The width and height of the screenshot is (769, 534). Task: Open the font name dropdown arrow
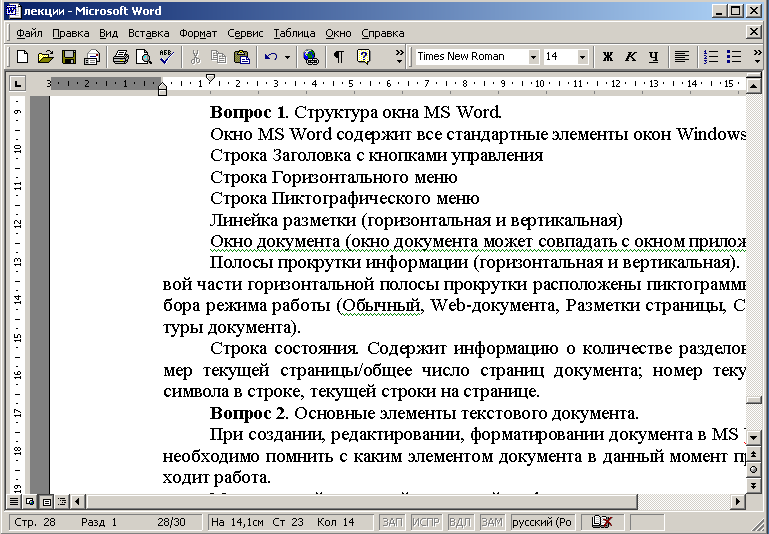pos(534,57)
